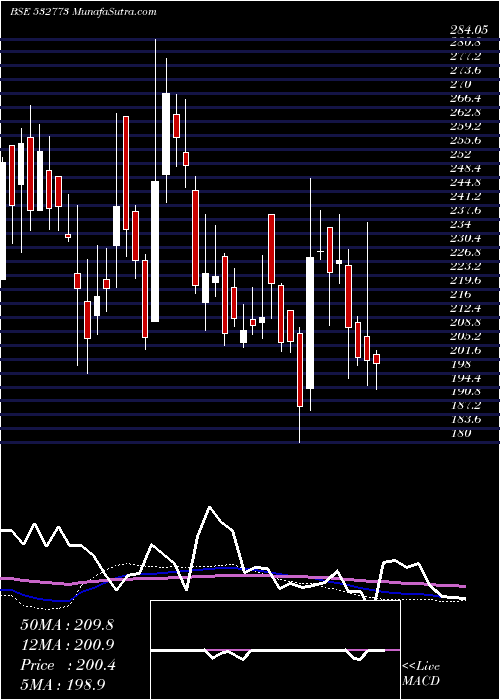Viewport: 500px width, 700px height.
Task: Click the 219.6 price axis label
Action: click(466, 280)
